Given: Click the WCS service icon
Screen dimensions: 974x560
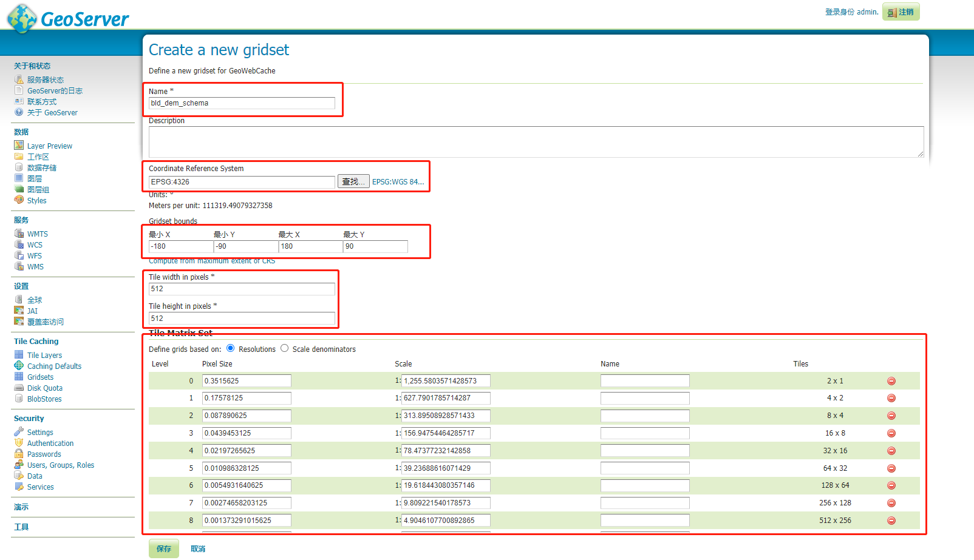Looking at the screenshot, I should 19,245.
